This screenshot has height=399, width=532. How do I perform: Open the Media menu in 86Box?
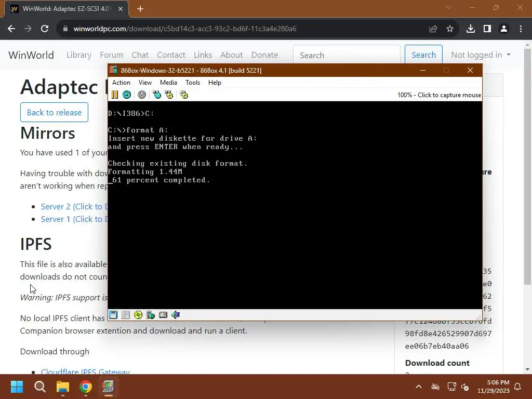click(x=168, y=83)
